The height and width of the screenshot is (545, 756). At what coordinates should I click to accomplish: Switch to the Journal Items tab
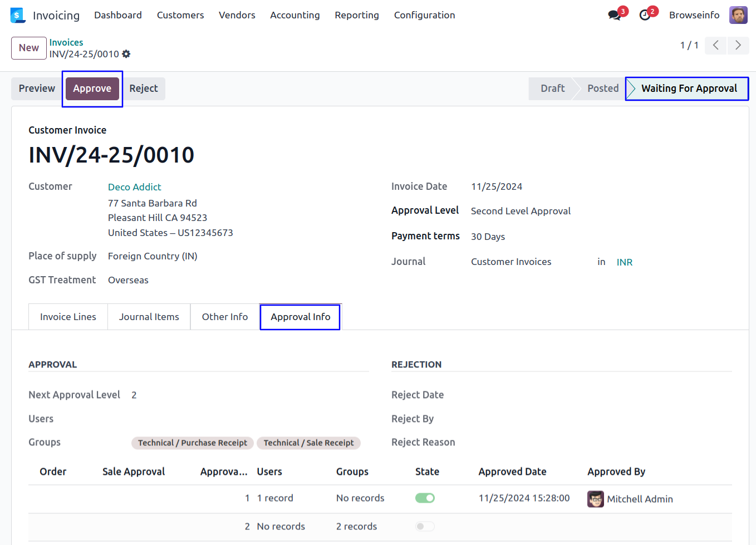click(149, 317)
